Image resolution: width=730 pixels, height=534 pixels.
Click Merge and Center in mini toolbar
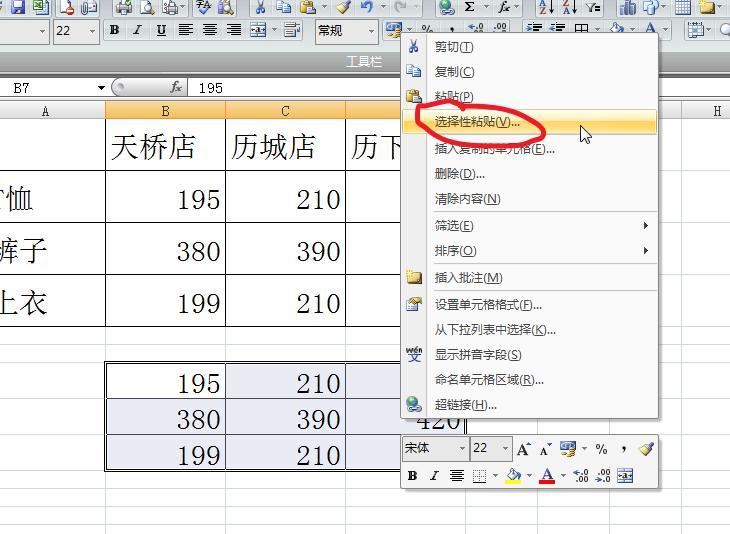click(x=624, y=476)
